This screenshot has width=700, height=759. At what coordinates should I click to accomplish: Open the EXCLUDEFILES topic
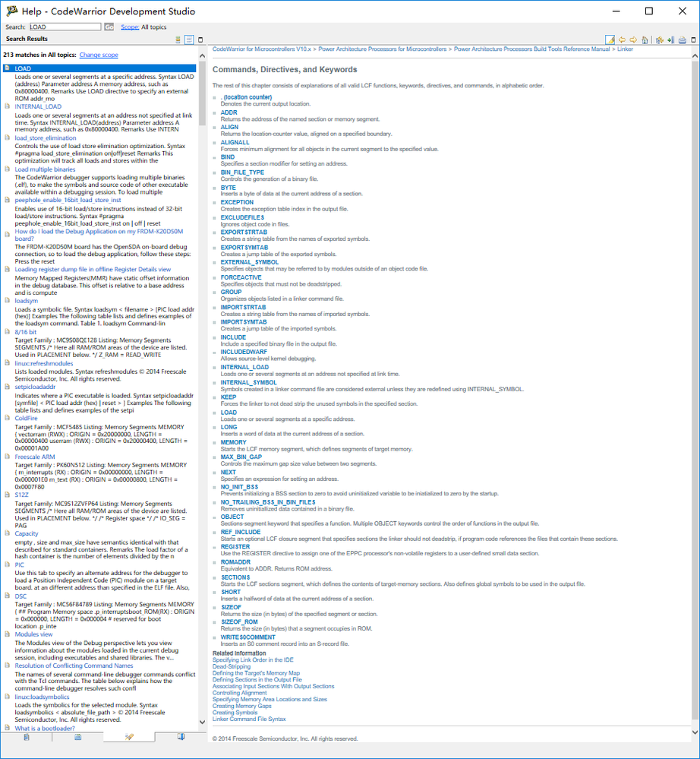(x=242, y=218)
